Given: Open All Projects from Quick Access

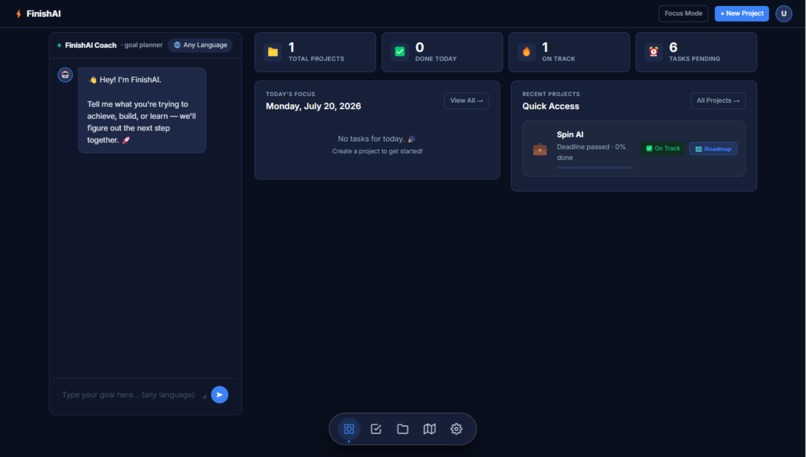Looking at the screenshot, I should (718, 101).
